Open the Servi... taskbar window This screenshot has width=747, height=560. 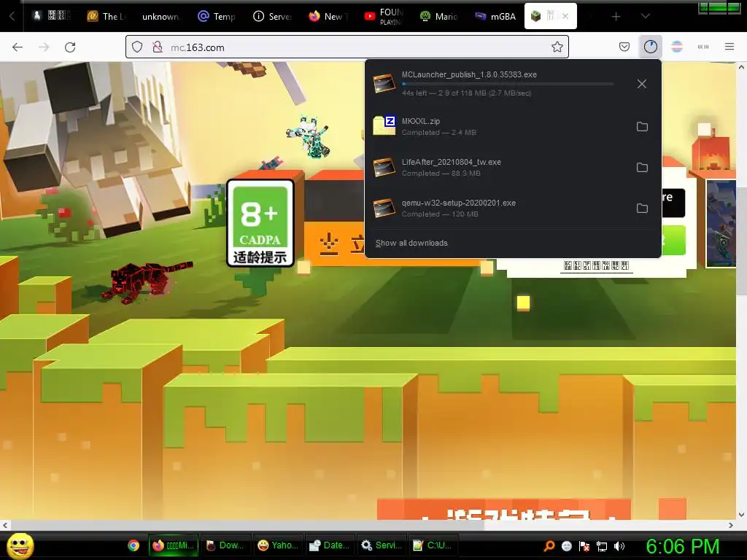coord(381,545)
